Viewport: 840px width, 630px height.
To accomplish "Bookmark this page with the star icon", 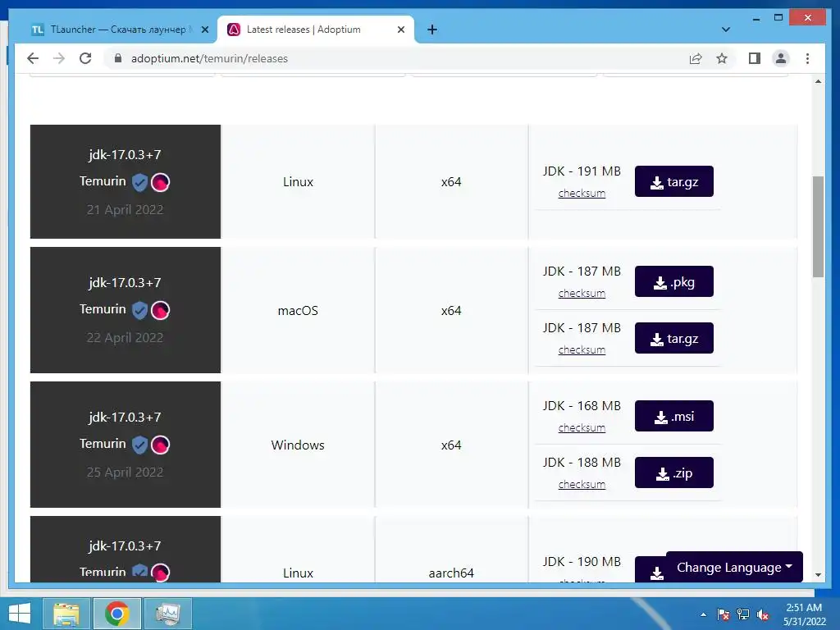I will (x=722, y=58).
